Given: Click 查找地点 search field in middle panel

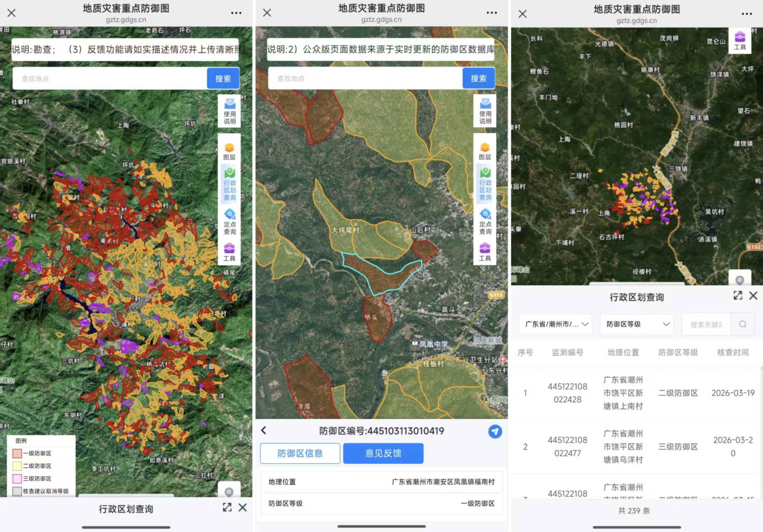Looking at the screenshot, I should coord(365,78).
